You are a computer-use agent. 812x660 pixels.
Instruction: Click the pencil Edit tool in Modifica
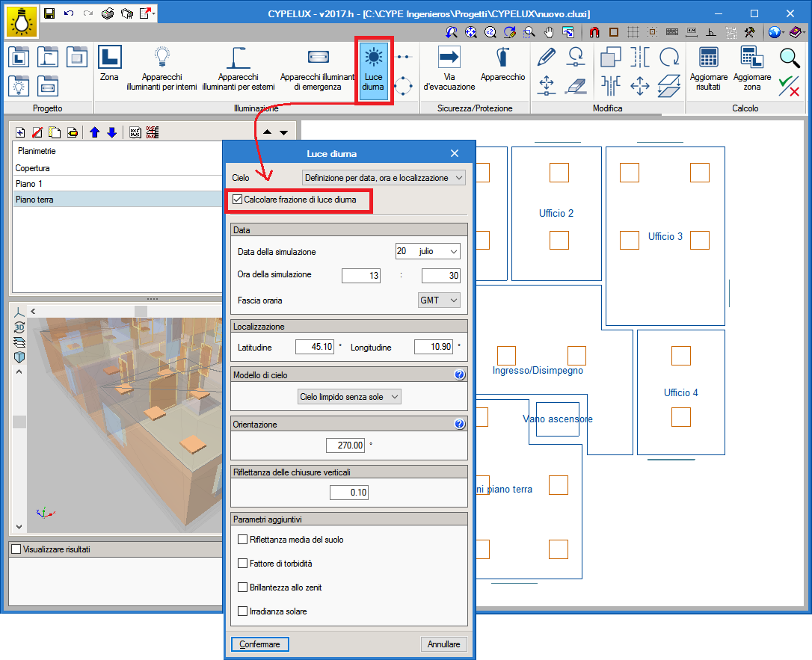547,57
